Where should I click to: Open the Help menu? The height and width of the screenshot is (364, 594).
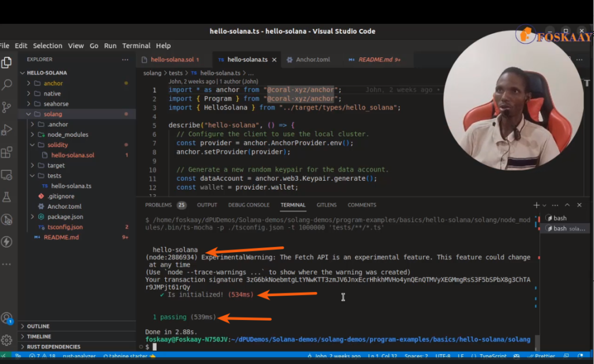click(163, 46)
